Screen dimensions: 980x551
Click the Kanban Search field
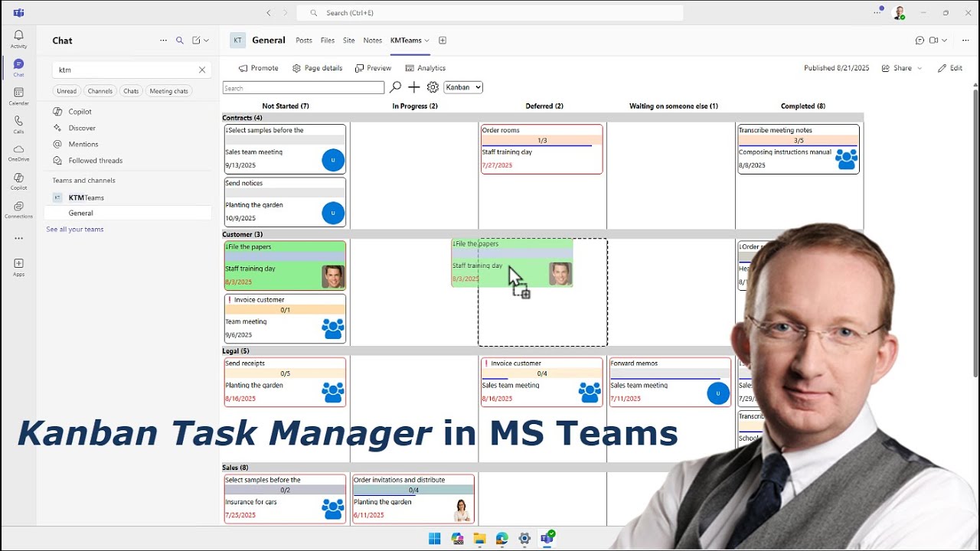303,88
